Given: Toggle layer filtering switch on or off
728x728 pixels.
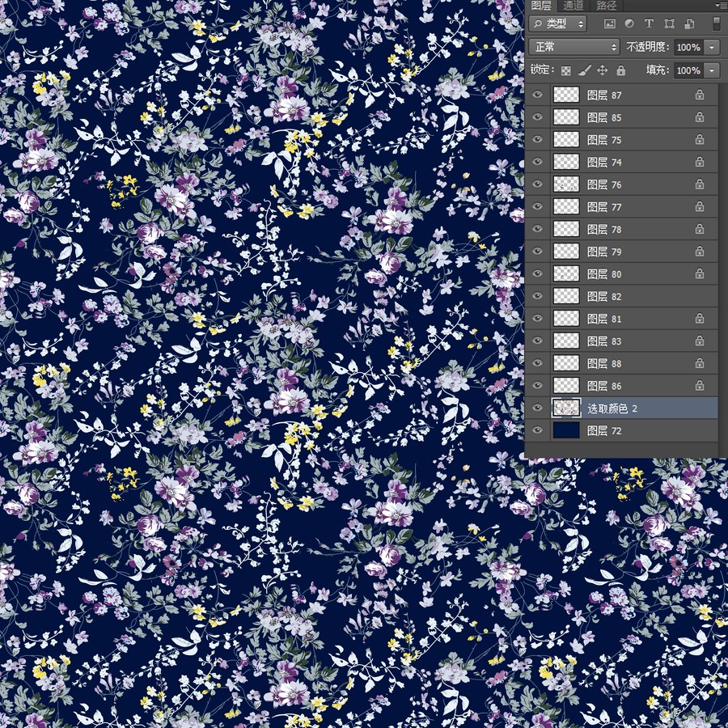Looking at the screenshot, I should click(717, 23).
